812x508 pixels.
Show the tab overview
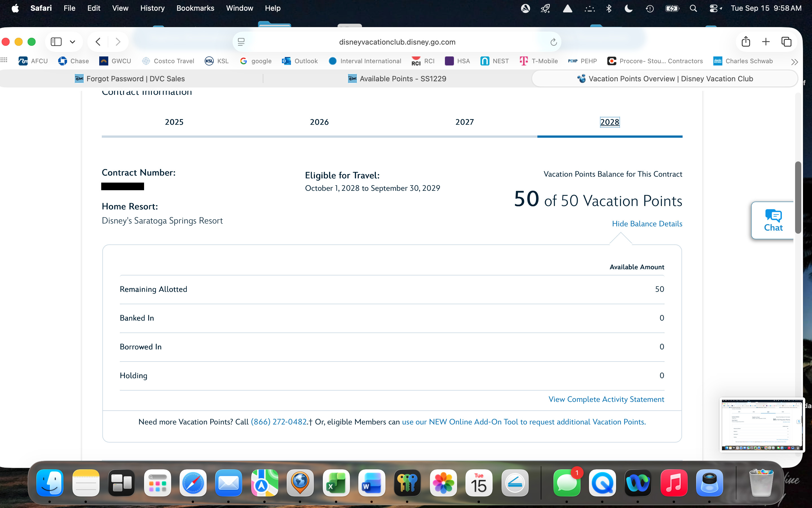point(787,42)
